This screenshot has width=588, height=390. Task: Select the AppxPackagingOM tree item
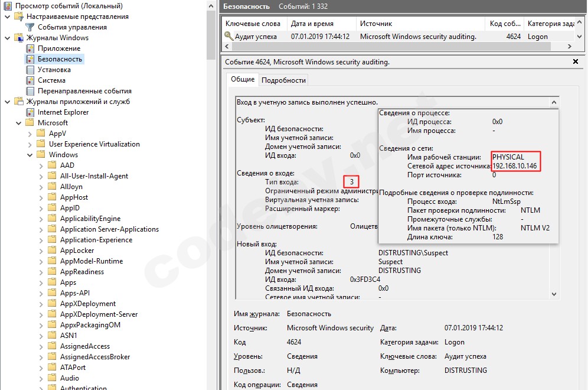point(90,324)
